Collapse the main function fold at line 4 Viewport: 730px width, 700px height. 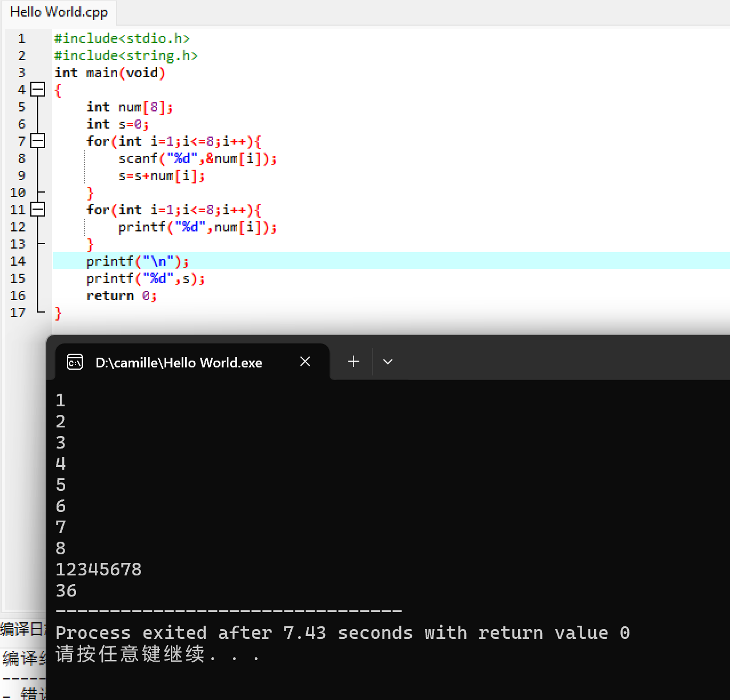pyautogui.click(x=38, y=89)
